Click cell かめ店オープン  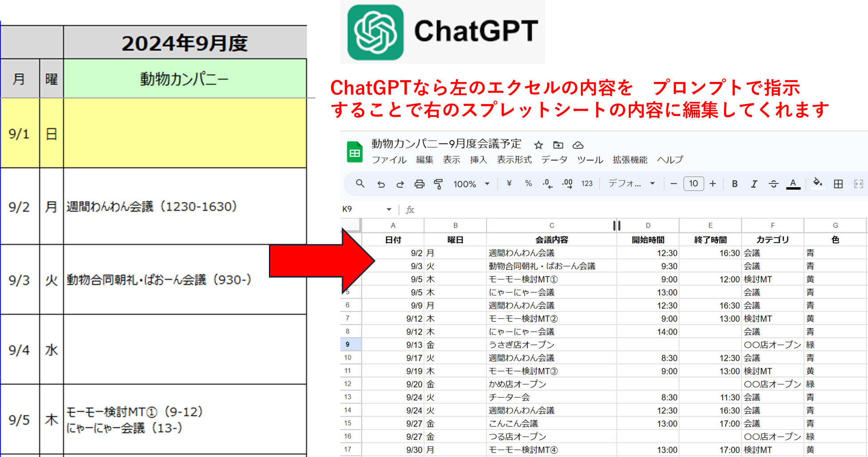click(552, 384)
